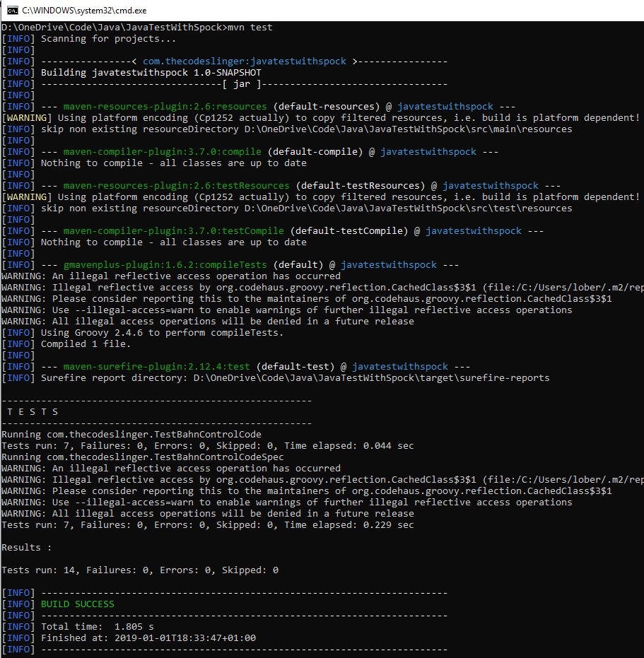Click '(default-testResources)' text
The width and height of the screenshot is (644, 658).
[x=361, y=186]
